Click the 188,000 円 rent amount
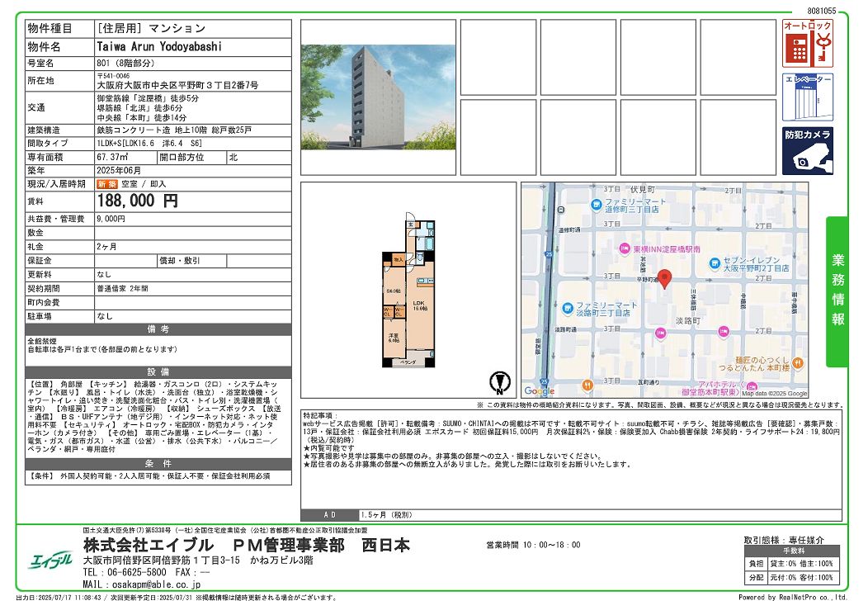868x610 pixels. point(137,201)
